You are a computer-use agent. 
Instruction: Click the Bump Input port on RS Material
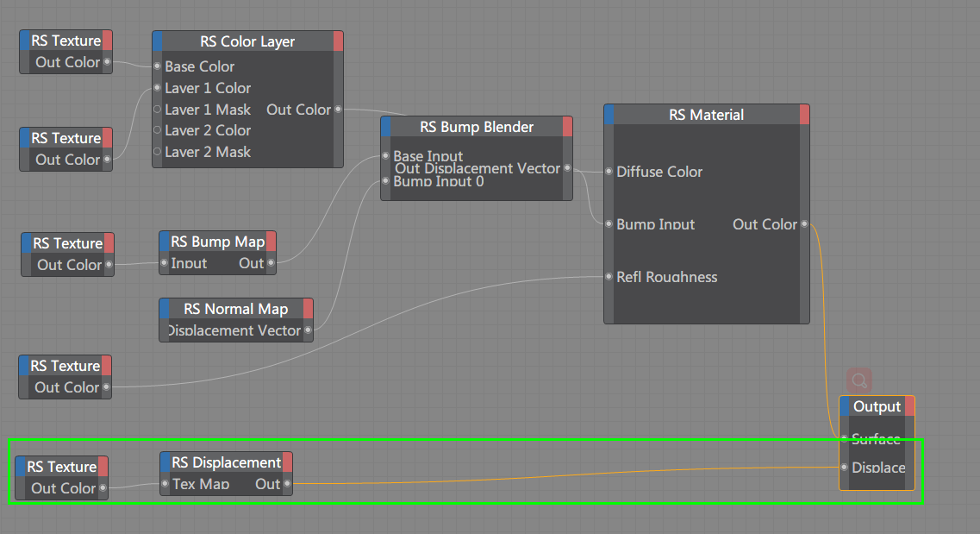click(609, 224)
